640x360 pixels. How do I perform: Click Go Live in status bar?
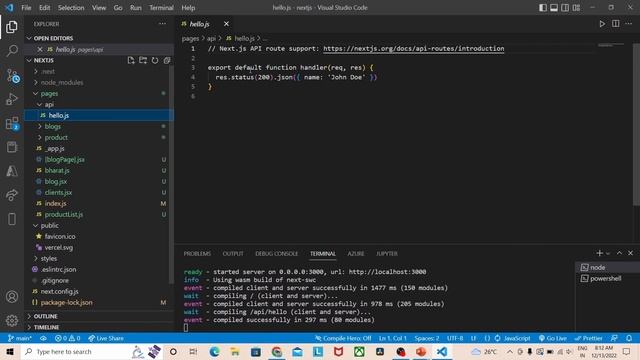click(x=553, y=338)
